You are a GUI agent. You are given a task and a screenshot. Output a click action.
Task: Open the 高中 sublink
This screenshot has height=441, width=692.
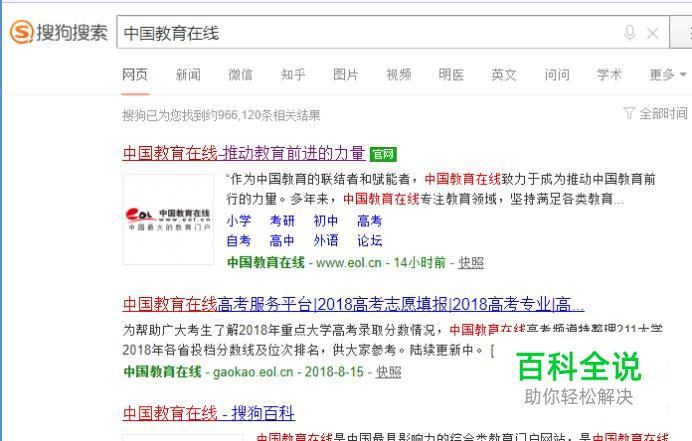tap(282, 241)
